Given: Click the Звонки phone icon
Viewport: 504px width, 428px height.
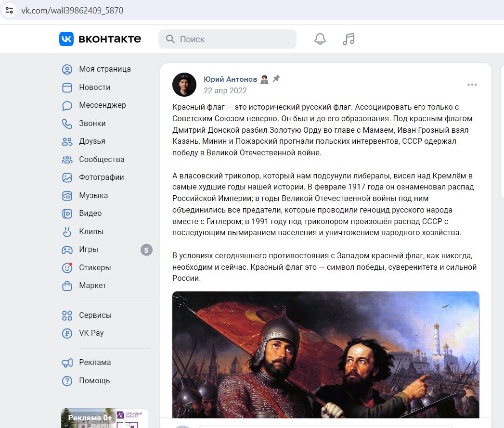Looking at the screenshot, I should [67, 124].
